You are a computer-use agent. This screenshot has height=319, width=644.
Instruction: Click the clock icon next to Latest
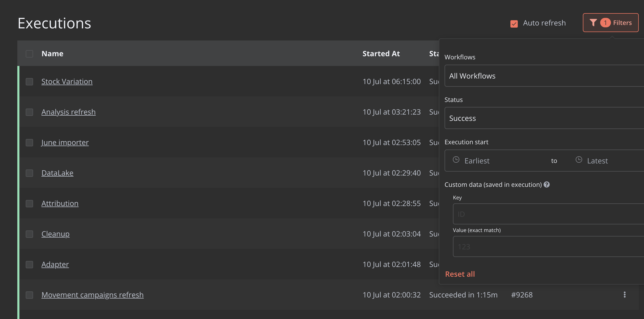579,160
